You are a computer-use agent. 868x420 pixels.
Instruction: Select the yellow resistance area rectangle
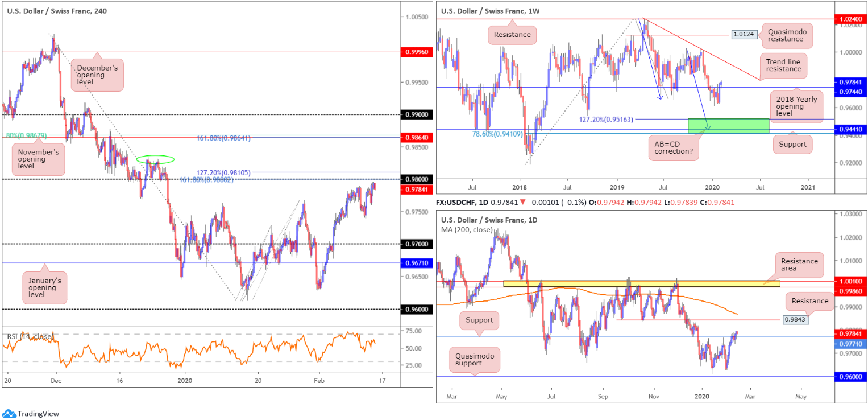click(642, 283)
